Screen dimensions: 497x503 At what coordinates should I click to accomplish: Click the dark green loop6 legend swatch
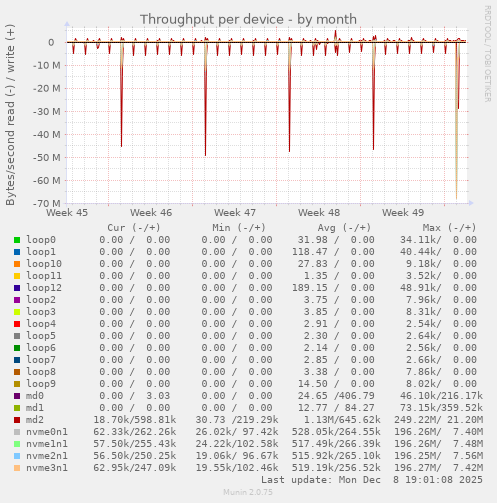pyautogui.click(x=17, y=348)
